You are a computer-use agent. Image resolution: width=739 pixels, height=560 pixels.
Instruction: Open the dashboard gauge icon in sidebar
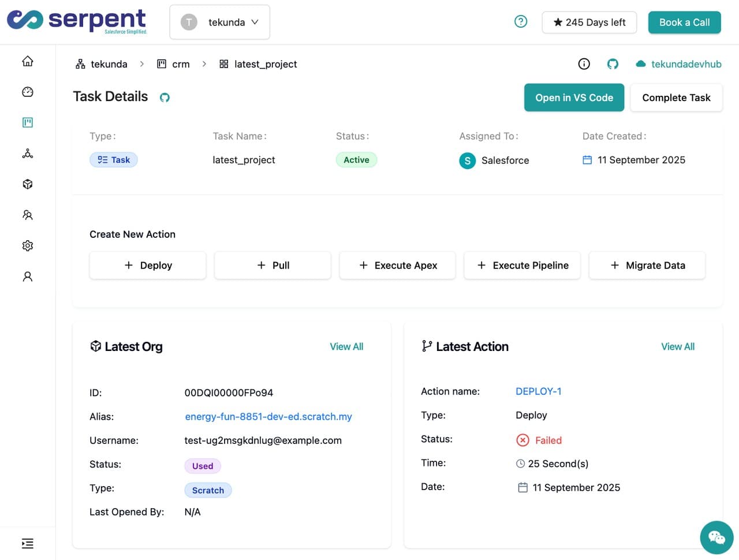tap(28, 92)
